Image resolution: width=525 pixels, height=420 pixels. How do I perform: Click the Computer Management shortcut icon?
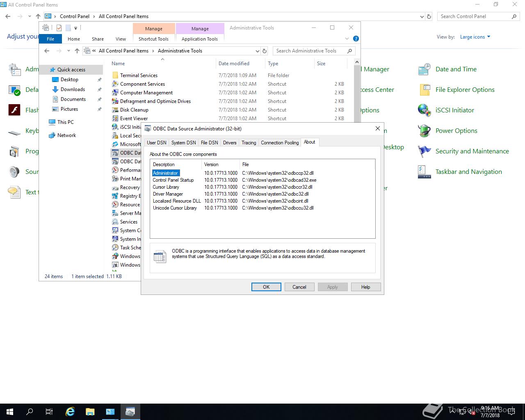click(x=115, y=93)
